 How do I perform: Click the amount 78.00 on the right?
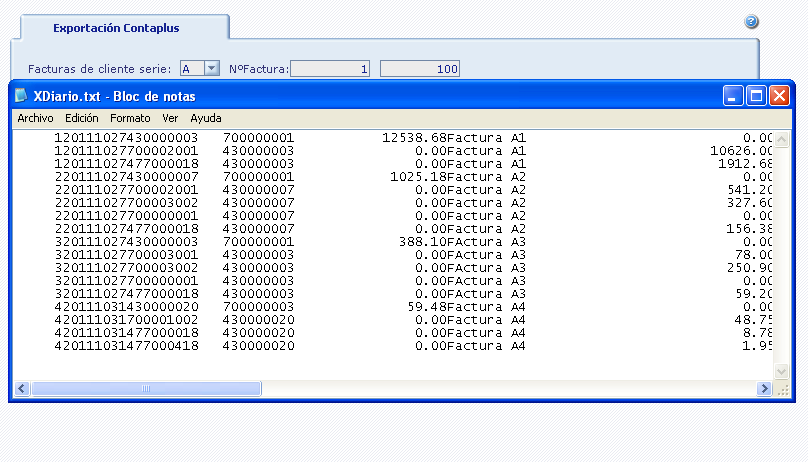pos(753,255)
